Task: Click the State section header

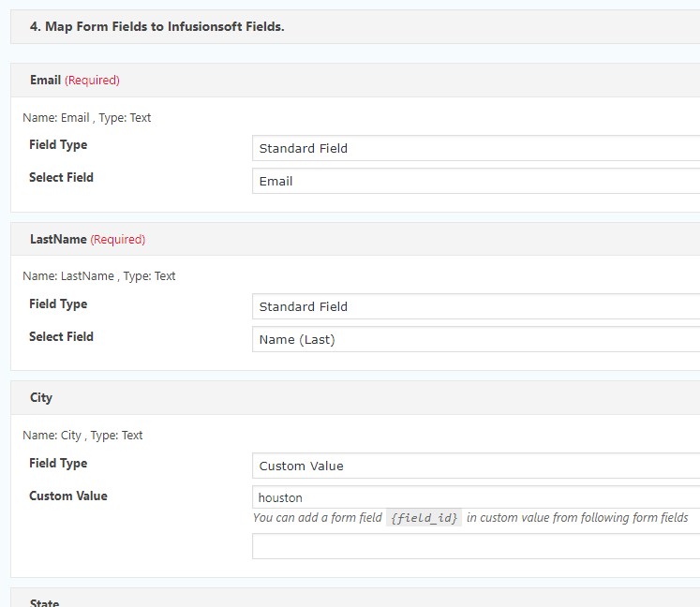Action: [355, 598]
